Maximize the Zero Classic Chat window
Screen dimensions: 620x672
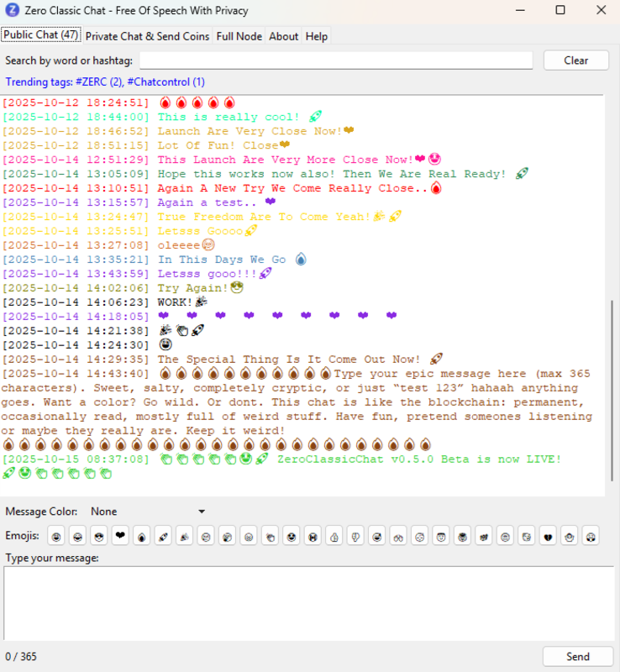click(560, 10)
